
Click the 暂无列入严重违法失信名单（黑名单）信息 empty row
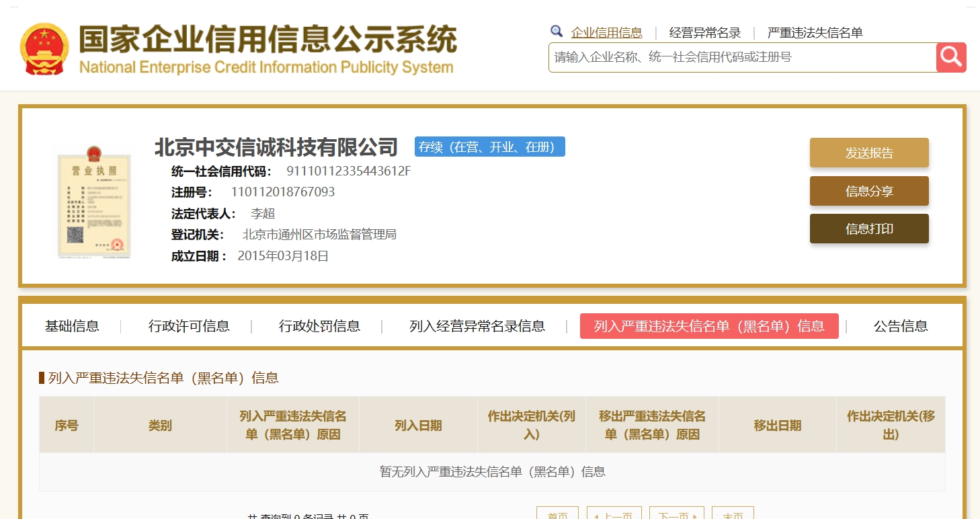pos(492,471)
